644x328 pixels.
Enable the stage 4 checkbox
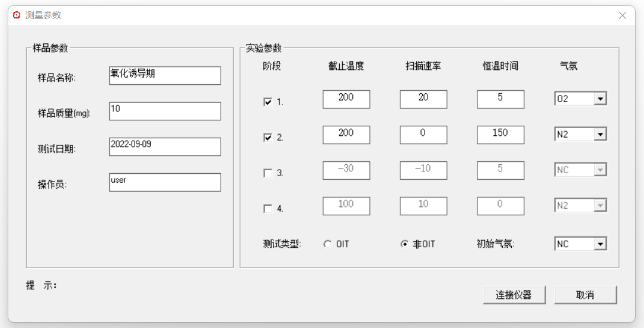click(x=267, y=209)
